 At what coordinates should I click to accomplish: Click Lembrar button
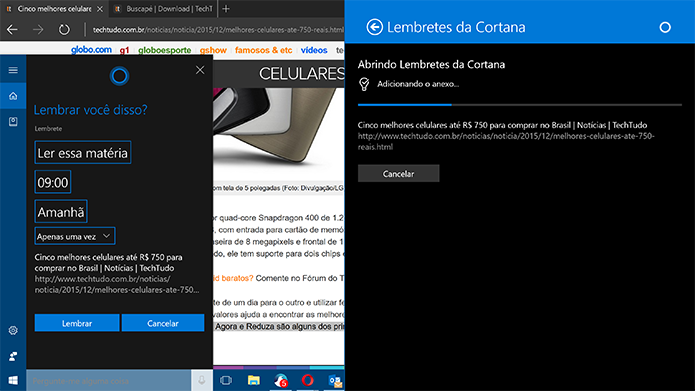coord(77,323)
